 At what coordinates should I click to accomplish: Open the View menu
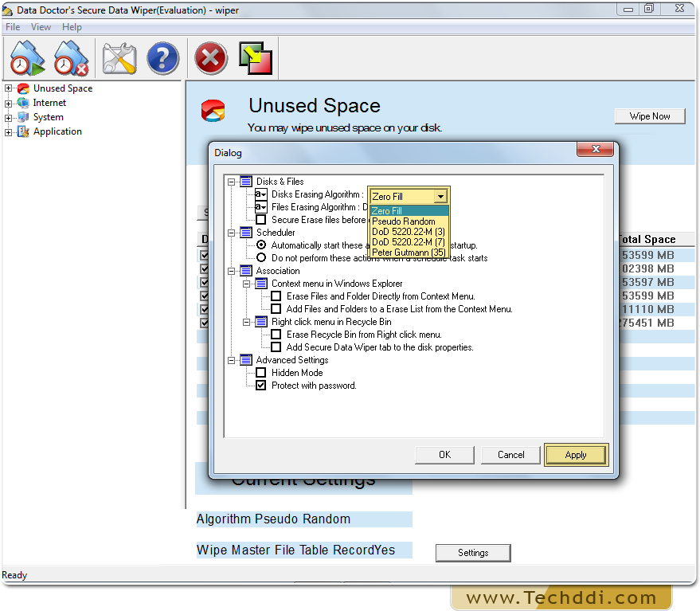tap(41, 27)
